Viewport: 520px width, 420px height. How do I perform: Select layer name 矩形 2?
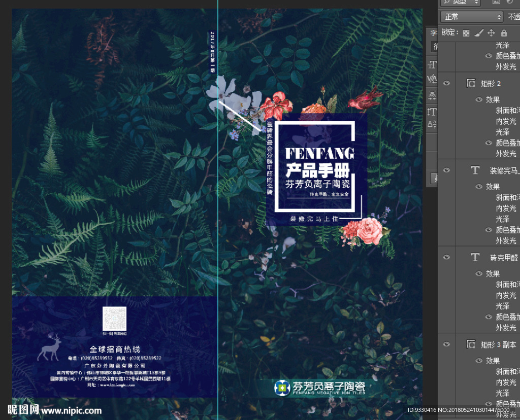tap(491, 84)
